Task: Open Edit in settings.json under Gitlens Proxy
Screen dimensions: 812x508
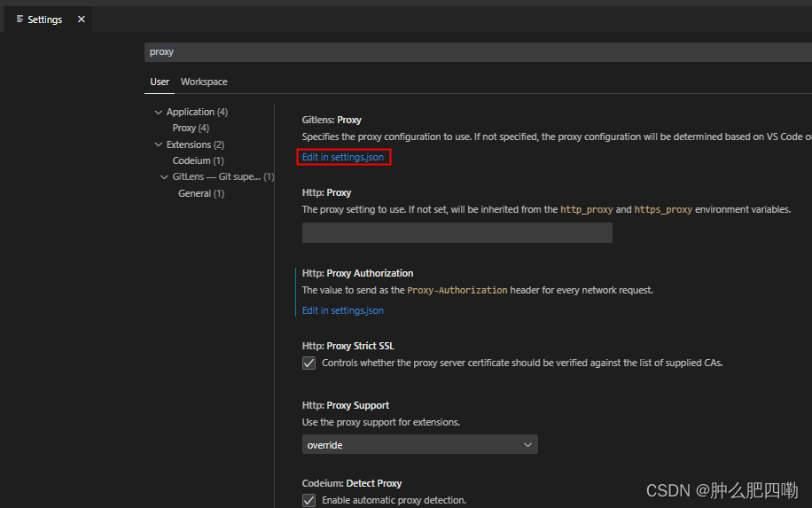Action: [x=343, y=157]
